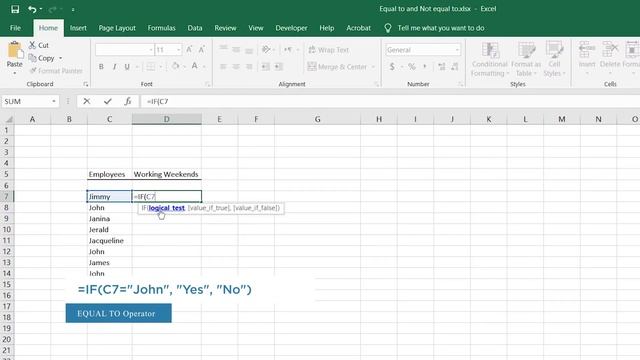Open the Help tab

tap(327, 28)
